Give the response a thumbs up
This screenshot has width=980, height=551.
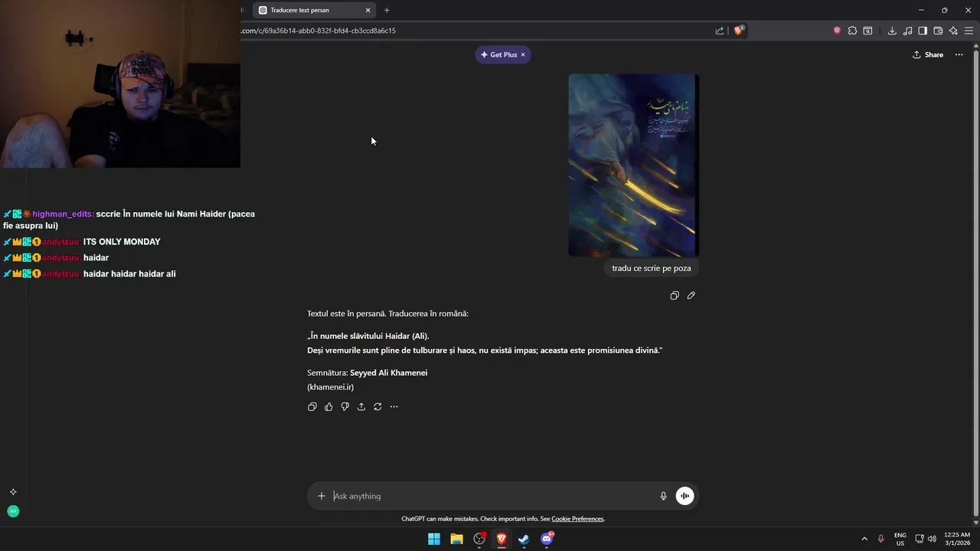(x=328, y=406)
